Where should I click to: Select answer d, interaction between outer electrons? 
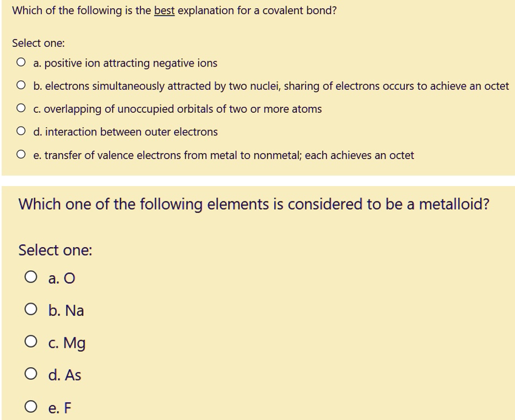20,132
